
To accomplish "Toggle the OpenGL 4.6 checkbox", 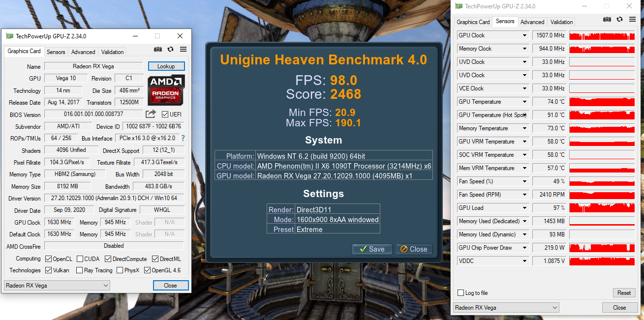I will [x=147, y=270].
